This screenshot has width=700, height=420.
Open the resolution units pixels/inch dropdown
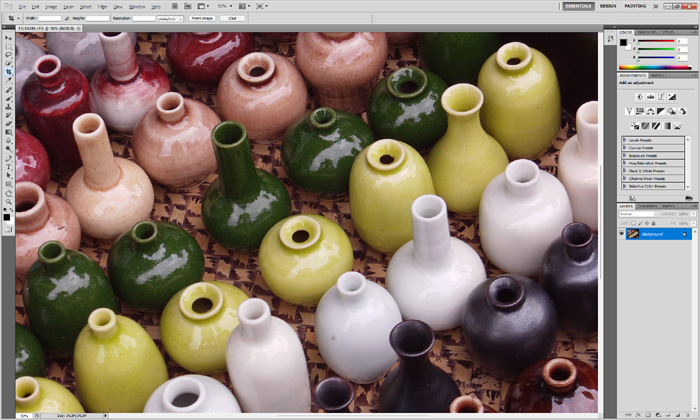pyautogui.click(x=170, y=19)
